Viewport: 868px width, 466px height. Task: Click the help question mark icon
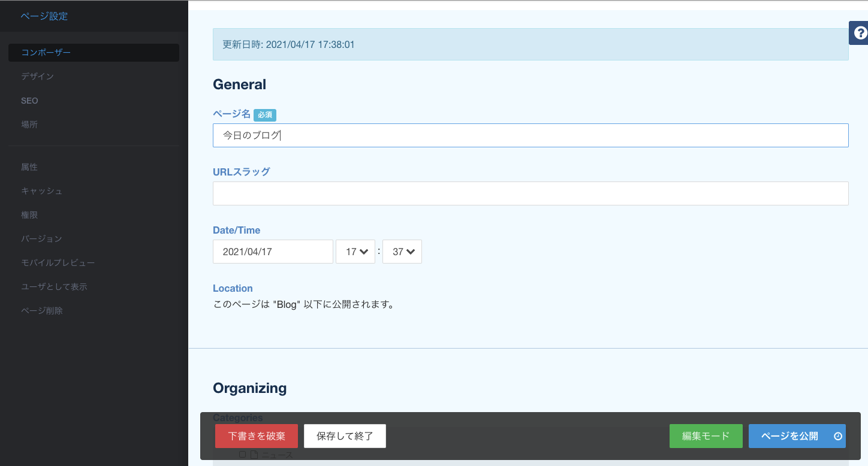860,33
